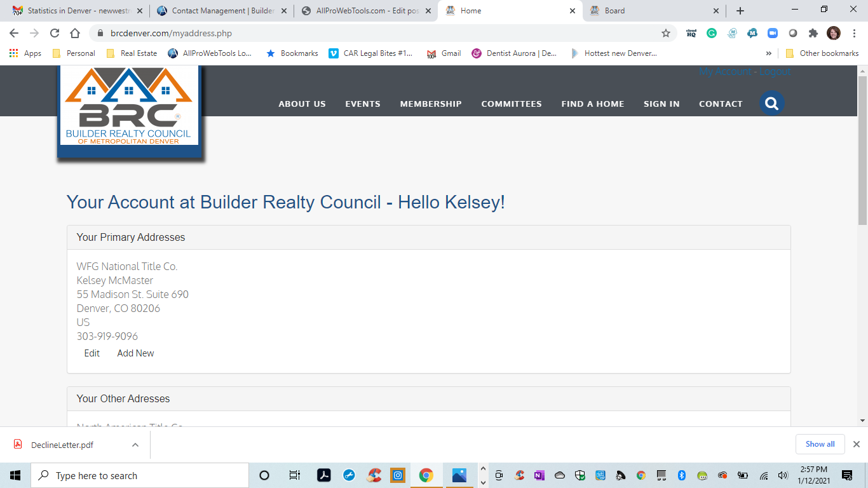This screenshot has height=488, width=868.
Task: Go back to the previous page
Action: coord(14,33)
